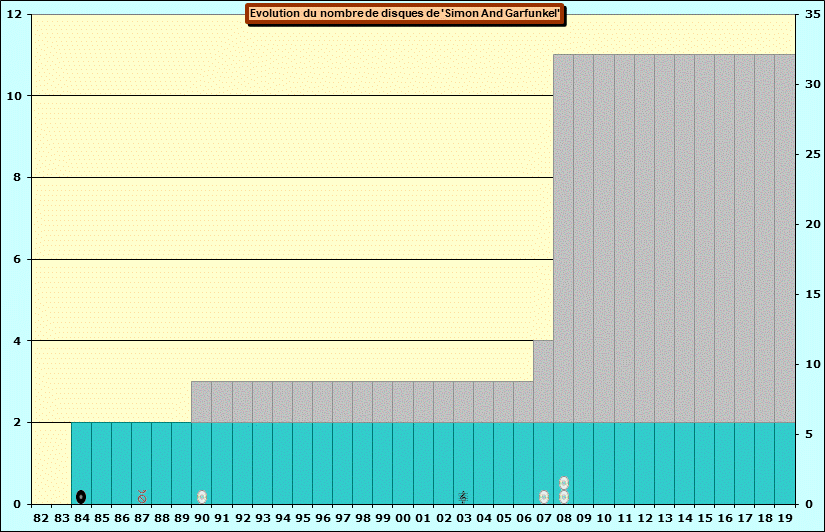This screenshot has height=532, width=825.
Task: Click the x-axis label 00
Action: point(403,518)
